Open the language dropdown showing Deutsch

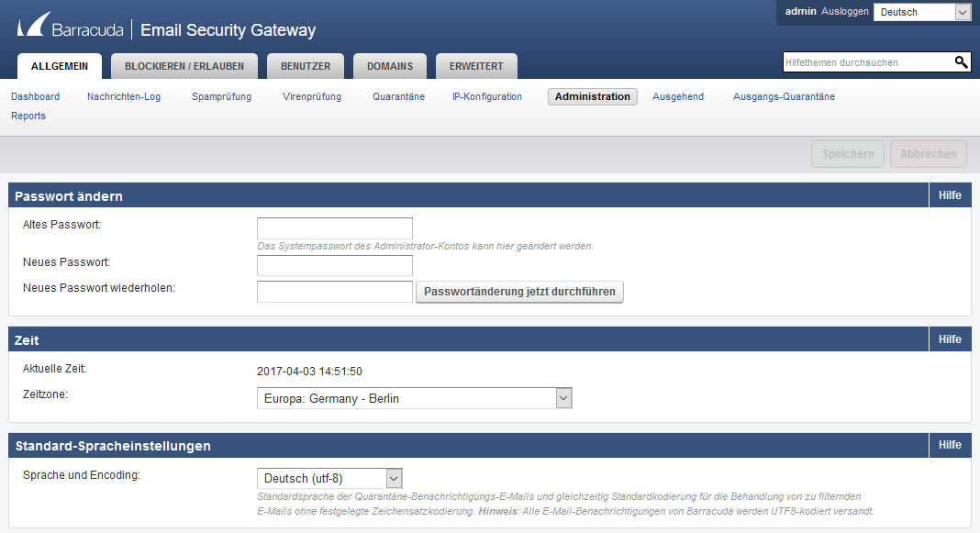tap(921, 12)
